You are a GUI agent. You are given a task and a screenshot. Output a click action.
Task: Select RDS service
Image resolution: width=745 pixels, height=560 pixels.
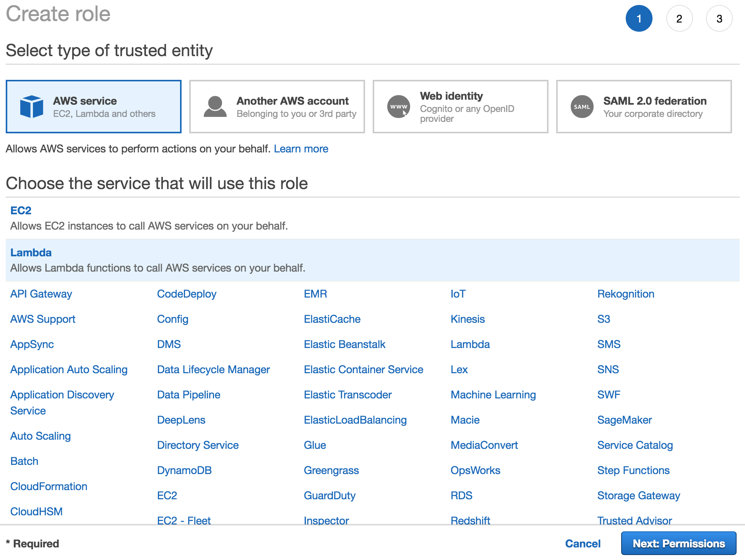pos(461,495)
